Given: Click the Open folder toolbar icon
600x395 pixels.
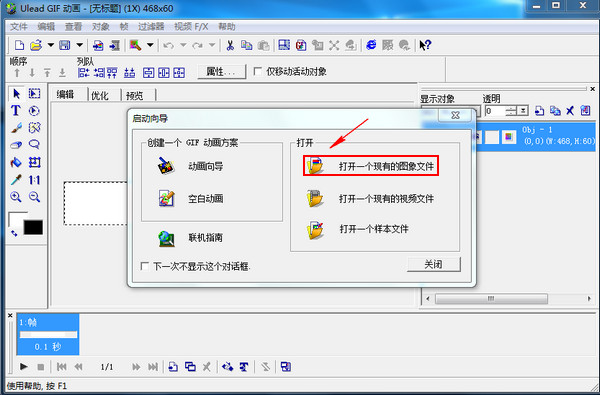Looking at the screenshot, I should click(36, 45).
